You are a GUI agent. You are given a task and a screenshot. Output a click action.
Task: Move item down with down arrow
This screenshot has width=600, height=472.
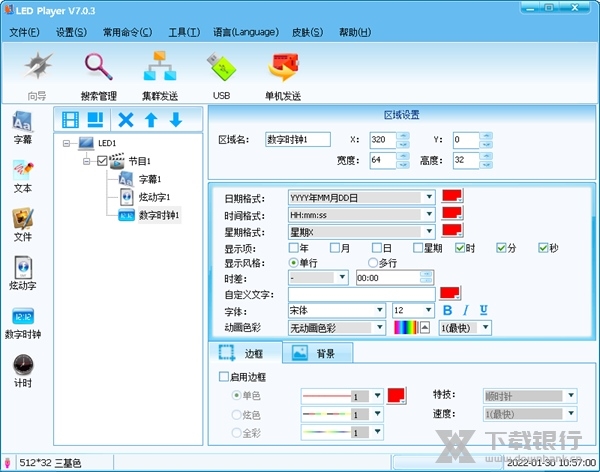point(176,120)
